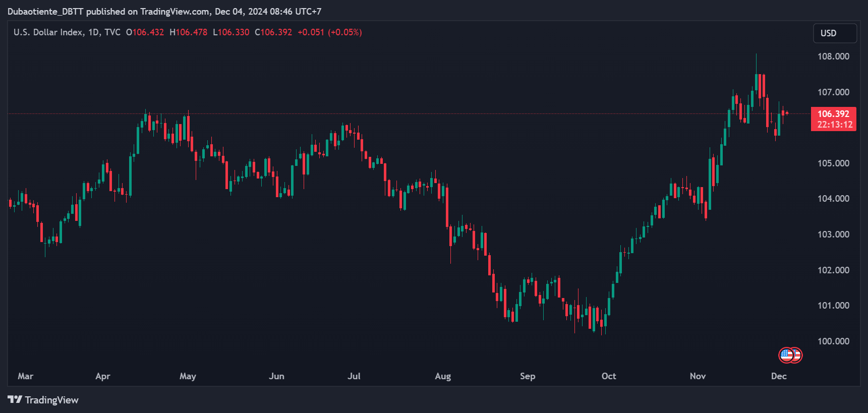Viewport: 868px width, 413px height.
Task: Click the Jun label on time axis
Action: click(x=276, y=376)
